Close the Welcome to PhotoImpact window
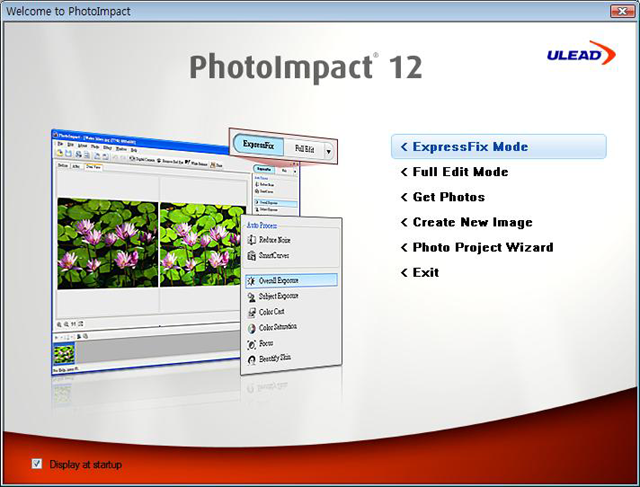 (622, 11)
